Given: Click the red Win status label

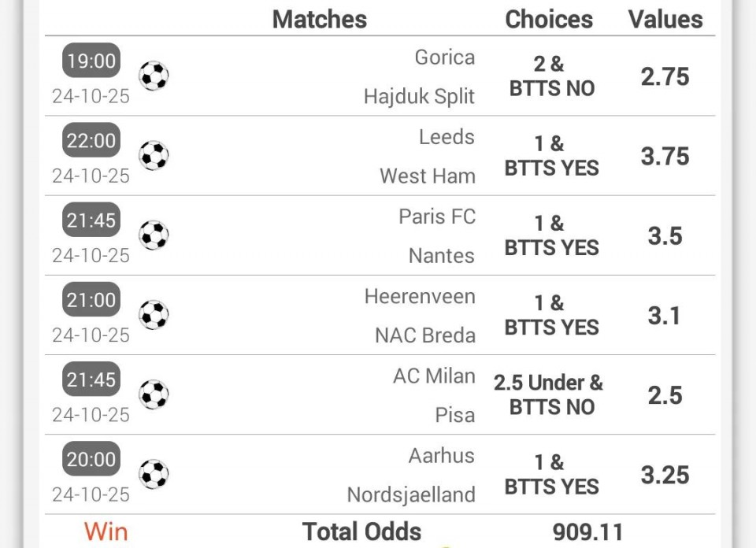Looking at the screenshot, I should (x=106, y=531).
